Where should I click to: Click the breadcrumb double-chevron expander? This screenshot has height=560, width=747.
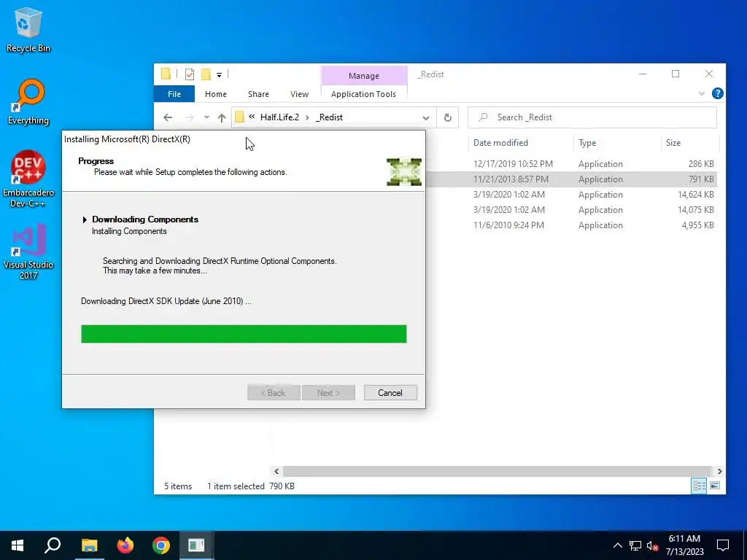(x=252, y=117)
